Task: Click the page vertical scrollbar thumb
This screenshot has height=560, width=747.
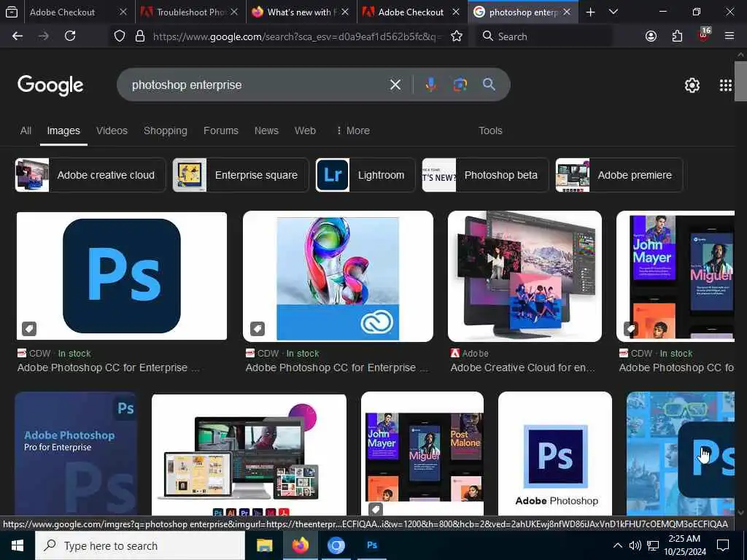Action: (740, 81)
